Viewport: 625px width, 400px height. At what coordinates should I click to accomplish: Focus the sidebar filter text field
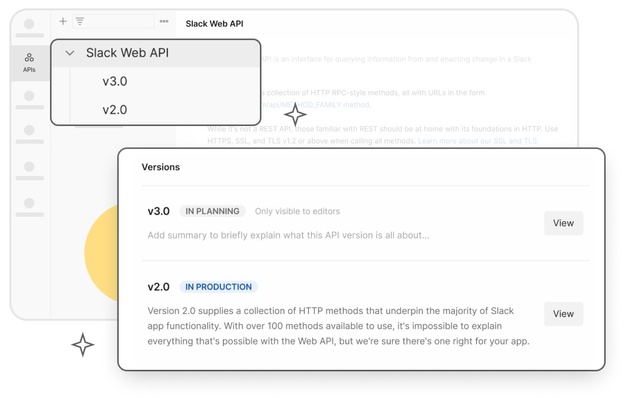coord(120,21)
